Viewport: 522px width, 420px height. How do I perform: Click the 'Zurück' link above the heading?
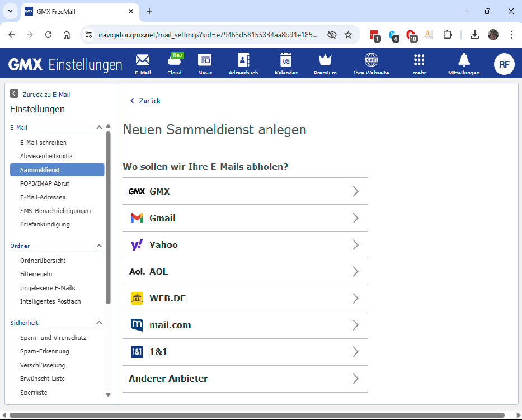tap(146, 101)
